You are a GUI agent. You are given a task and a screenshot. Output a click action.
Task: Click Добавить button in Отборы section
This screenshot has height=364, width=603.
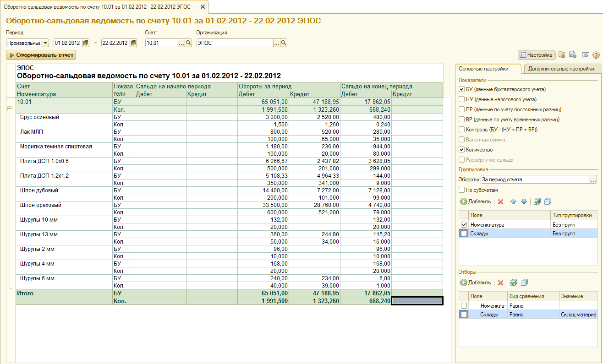[x=476, y=283]
